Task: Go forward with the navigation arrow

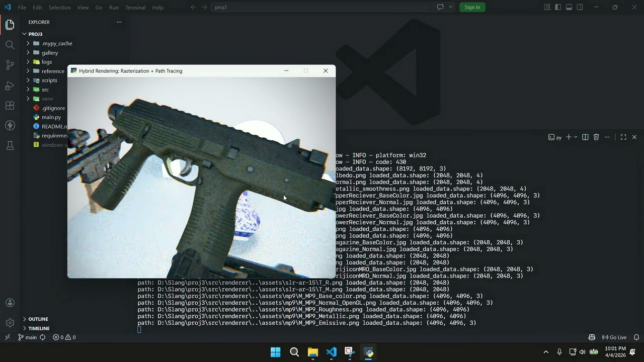Action: 204,7
